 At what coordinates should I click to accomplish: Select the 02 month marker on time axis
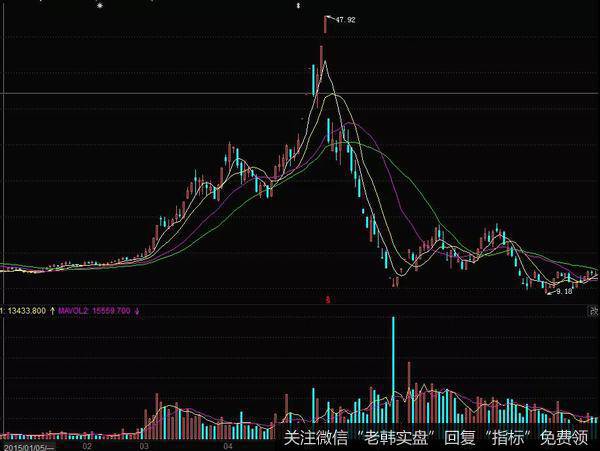(x=87, y=446)
